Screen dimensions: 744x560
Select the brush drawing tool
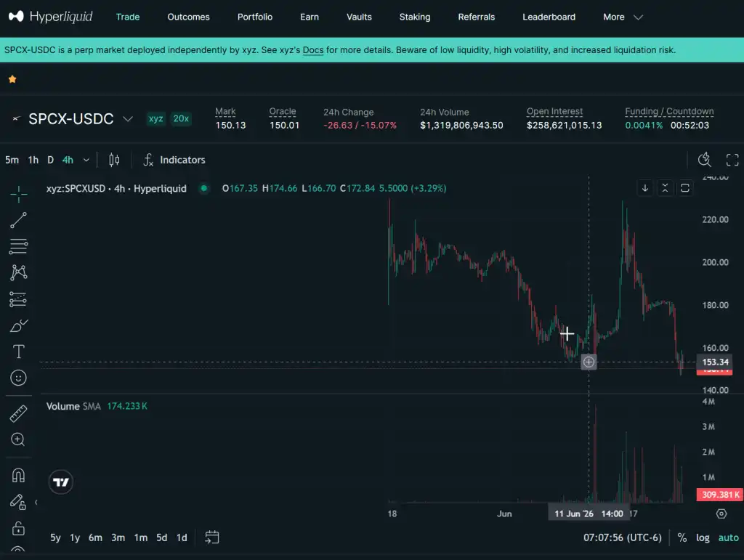(x=18, y=325)
